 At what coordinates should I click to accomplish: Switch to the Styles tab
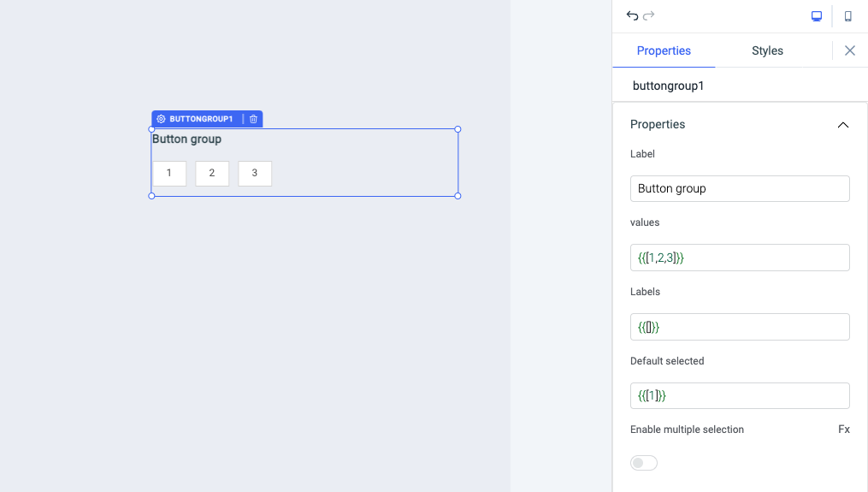click(x=767, y=50)
